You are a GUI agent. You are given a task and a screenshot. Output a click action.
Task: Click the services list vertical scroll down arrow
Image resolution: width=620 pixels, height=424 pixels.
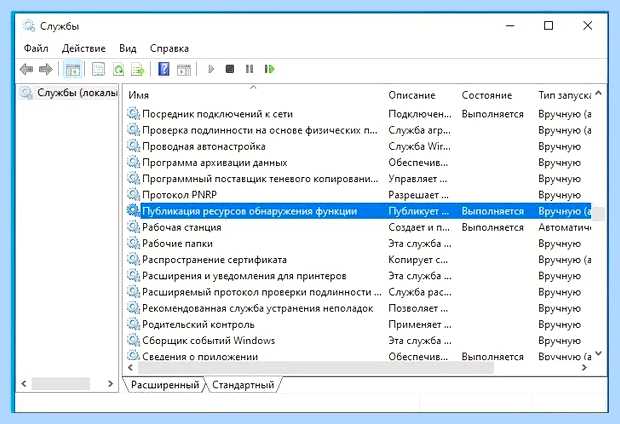click(599, 353)
